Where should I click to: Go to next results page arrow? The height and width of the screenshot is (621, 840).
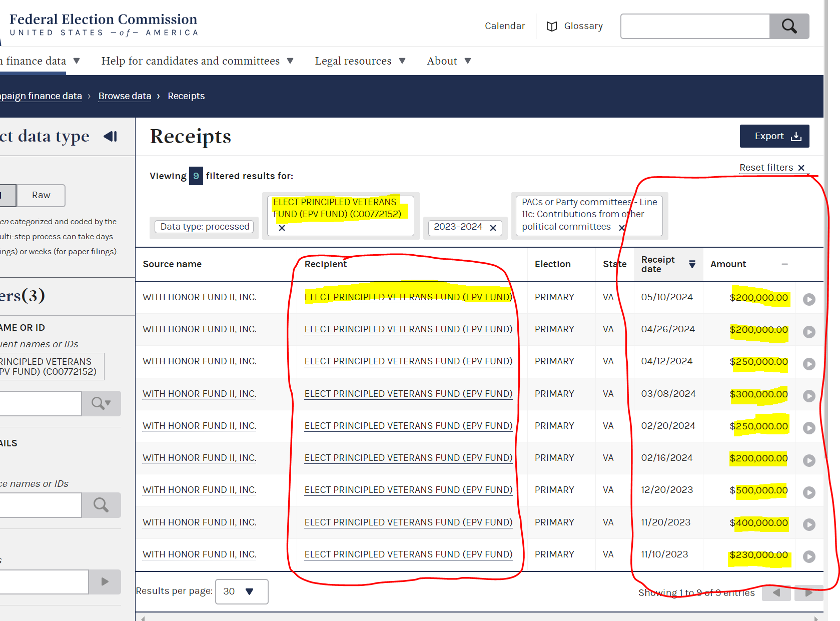808,592
